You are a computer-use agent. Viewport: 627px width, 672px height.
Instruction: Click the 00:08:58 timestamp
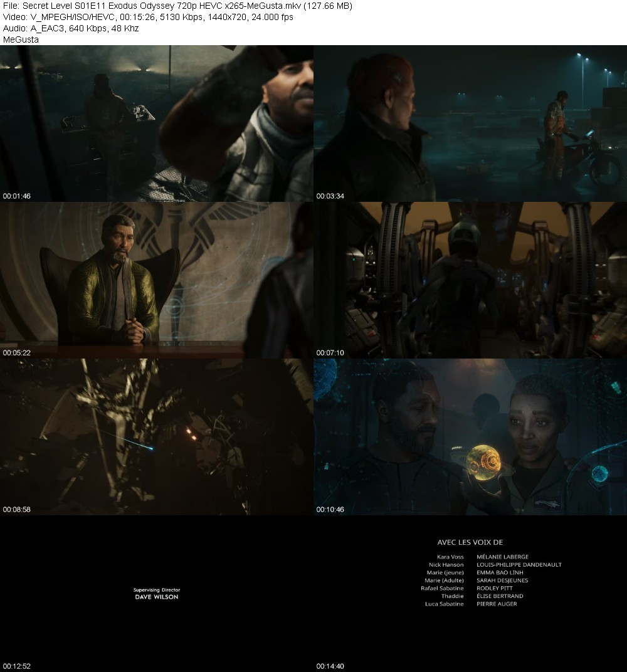coord(17,510)
